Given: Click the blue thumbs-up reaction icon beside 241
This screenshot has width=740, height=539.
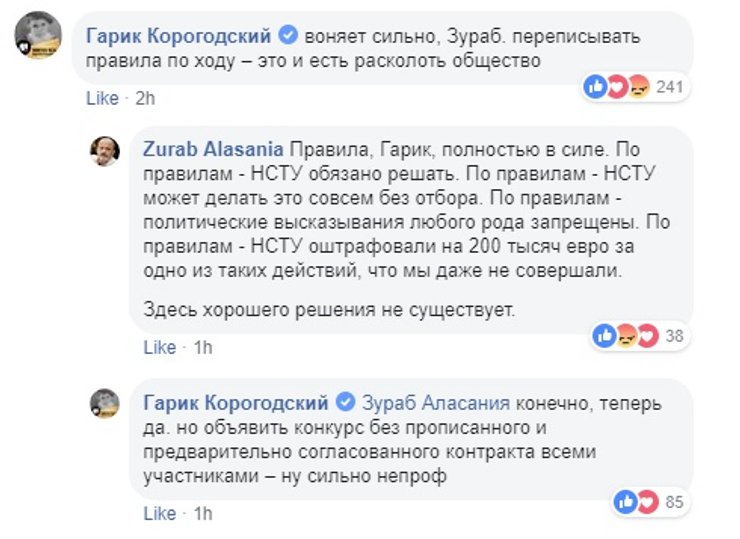Looking at the screenshot, I should click(x=597, y=88).
